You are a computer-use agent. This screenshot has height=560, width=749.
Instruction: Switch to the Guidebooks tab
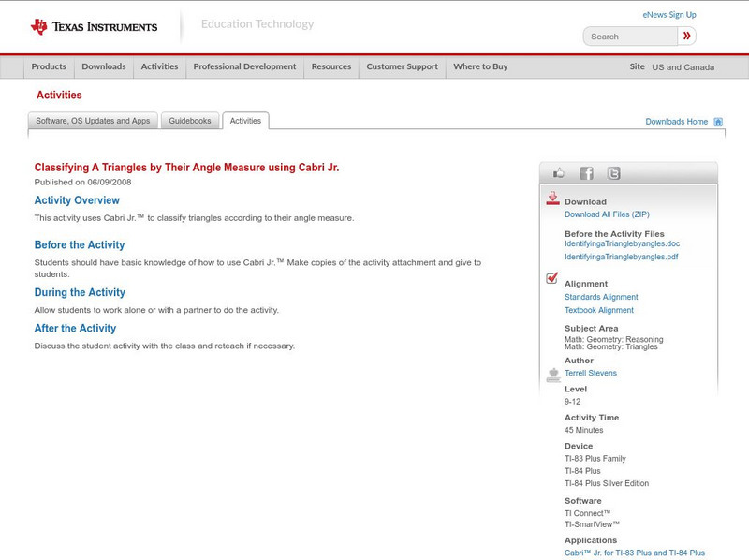click(190, 121)
